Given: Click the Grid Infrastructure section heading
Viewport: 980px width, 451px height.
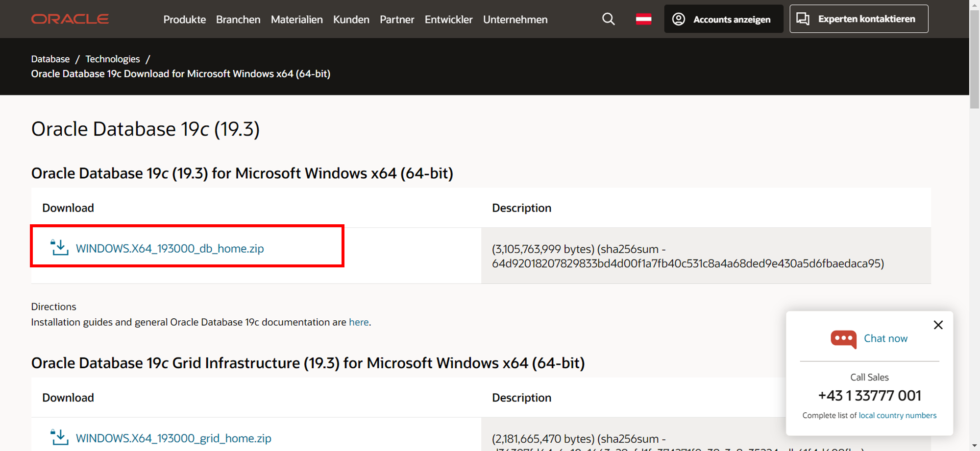Looking at the screenshot, I should click(x=308, y=363).
